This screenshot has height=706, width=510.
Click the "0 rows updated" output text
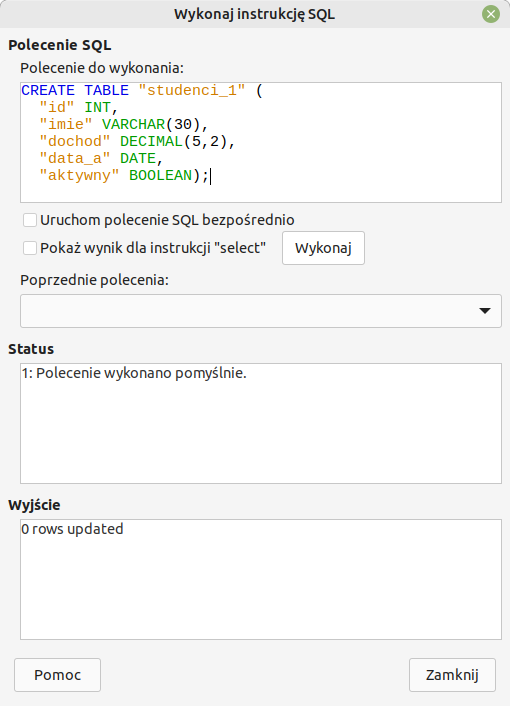pyautogui.click(x=72, y=529)
